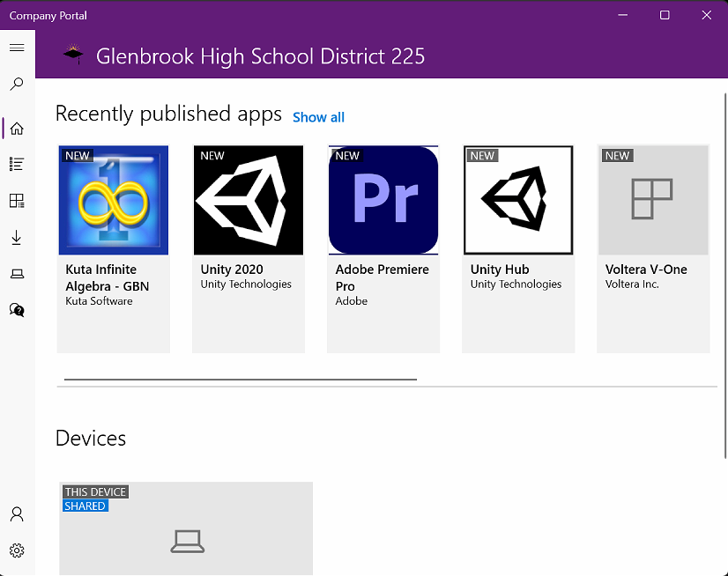Viewport: 728px width, 576px height.
Task: Open the 'THIS DEVICE' shared device tile
Action: point(186,528)
